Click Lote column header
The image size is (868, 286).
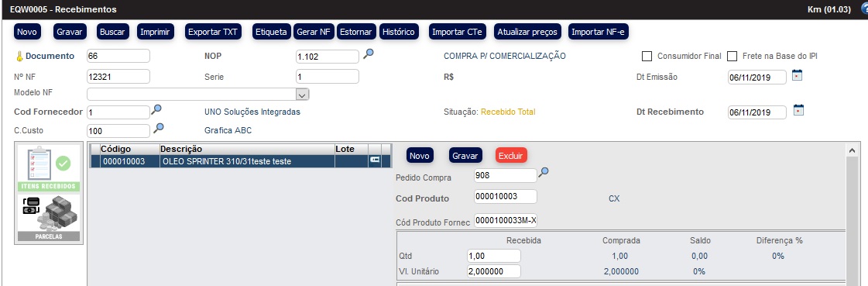[352, 149]
